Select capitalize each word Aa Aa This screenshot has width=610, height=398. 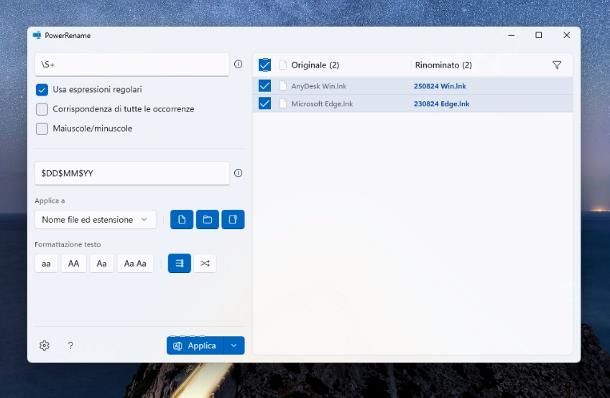coord(135,263)
